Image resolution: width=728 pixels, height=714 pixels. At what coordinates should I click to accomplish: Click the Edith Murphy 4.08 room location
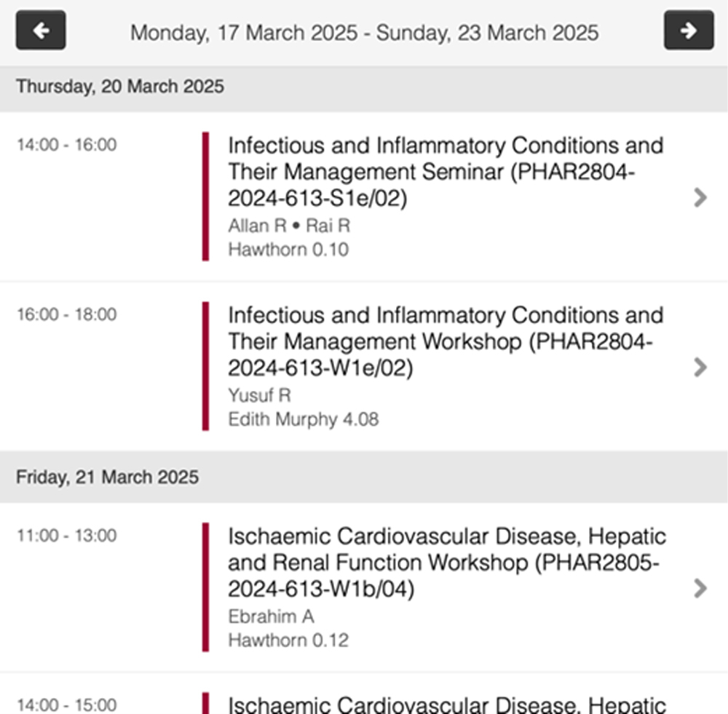click(x=303, y=420)
